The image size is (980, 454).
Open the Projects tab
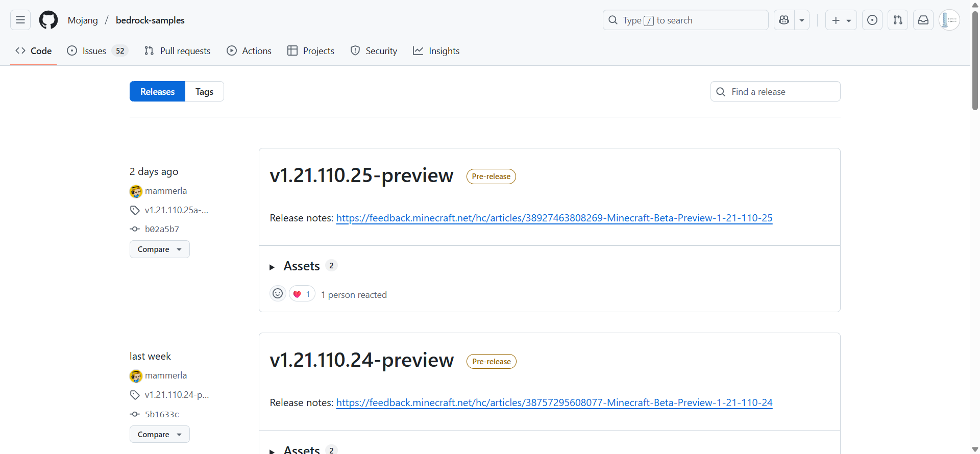[x=311, y=51]
